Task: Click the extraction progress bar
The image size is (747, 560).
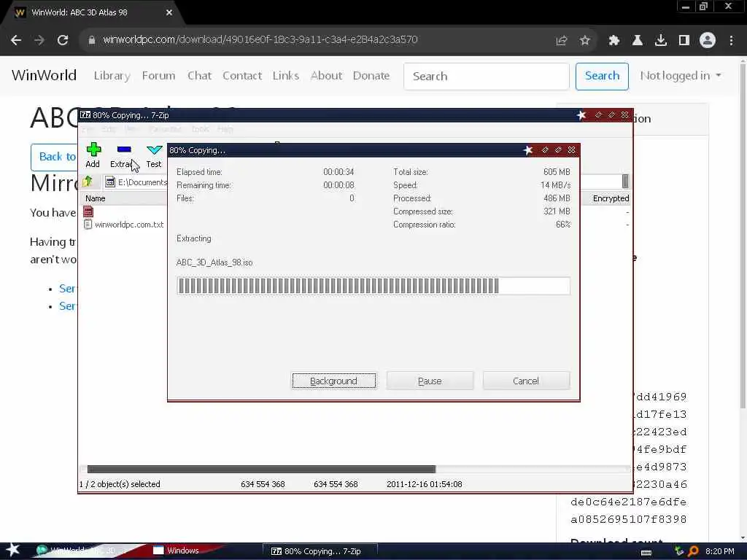Action: [x=373, y=286]
